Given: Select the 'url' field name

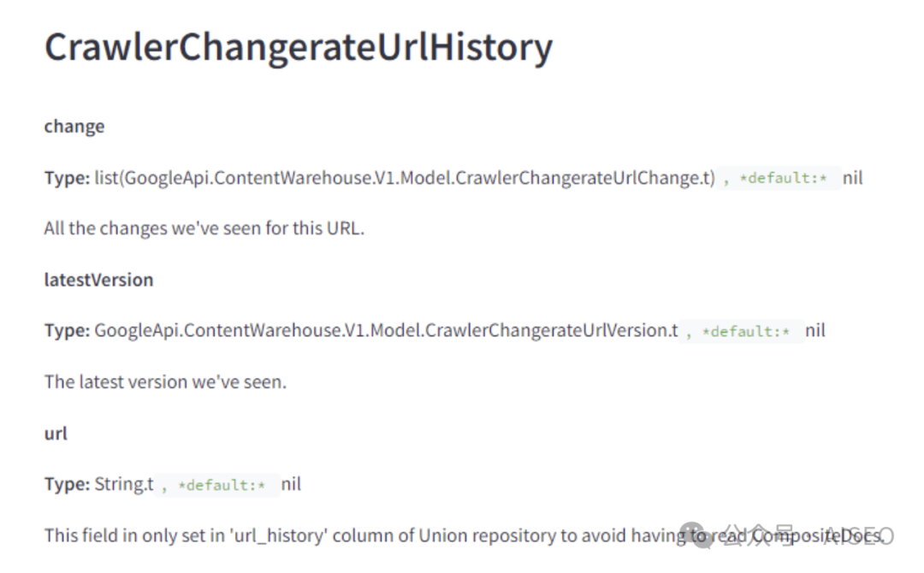Looking at the screenshot, I should tap(56, 434).
